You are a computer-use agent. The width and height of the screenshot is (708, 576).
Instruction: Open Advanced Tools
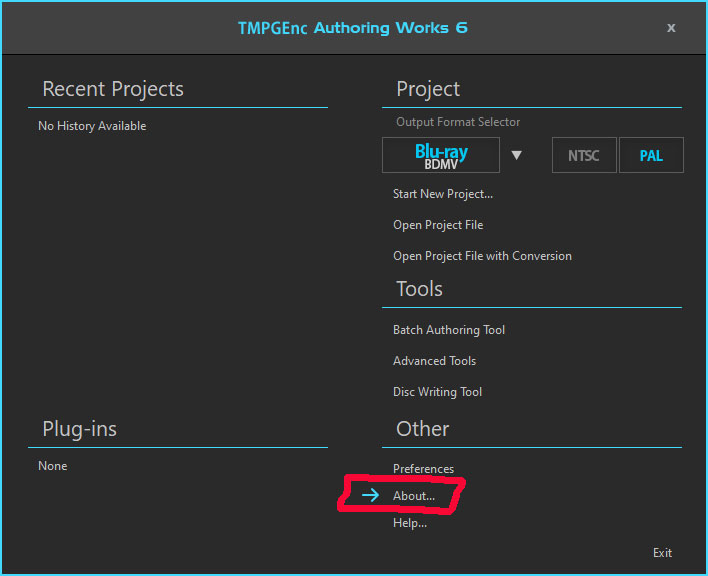pyautogui.click(x=434, y=361)
